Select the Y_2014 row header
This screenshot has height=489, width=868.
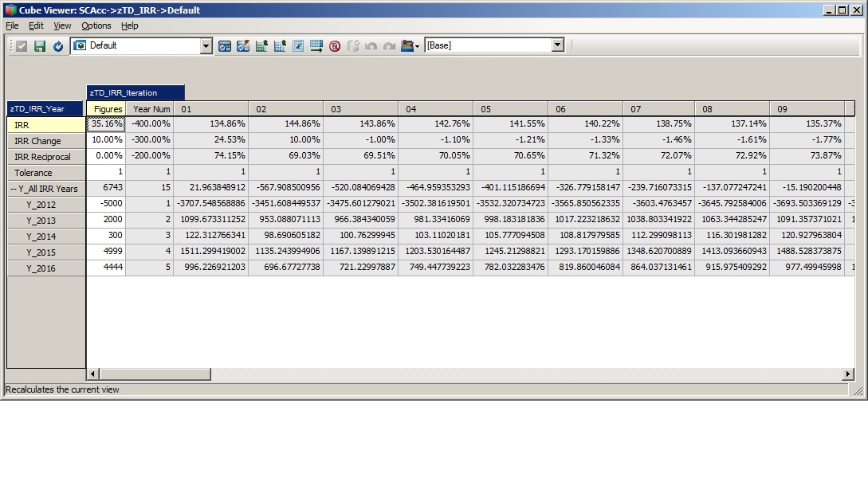46,237
